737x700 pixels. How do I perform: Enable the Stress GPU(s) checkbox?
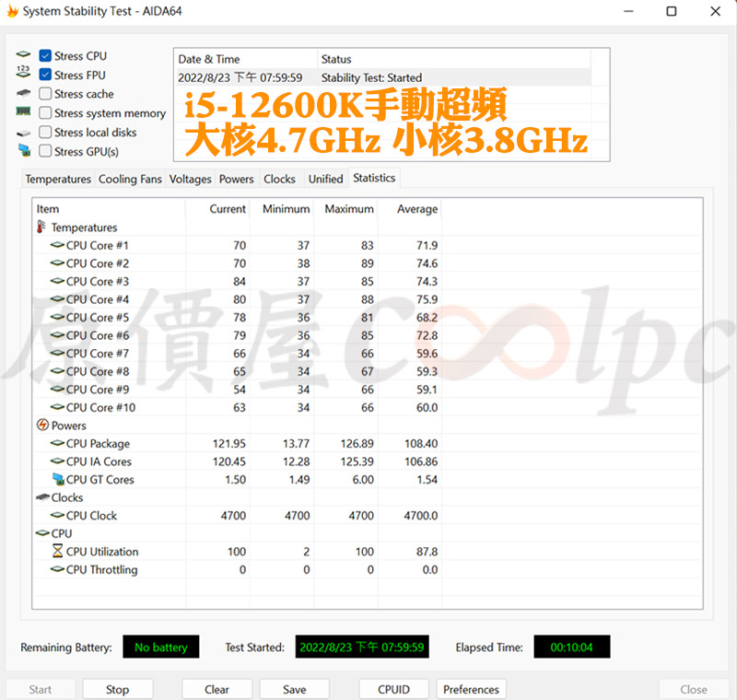tap(45, 151)
